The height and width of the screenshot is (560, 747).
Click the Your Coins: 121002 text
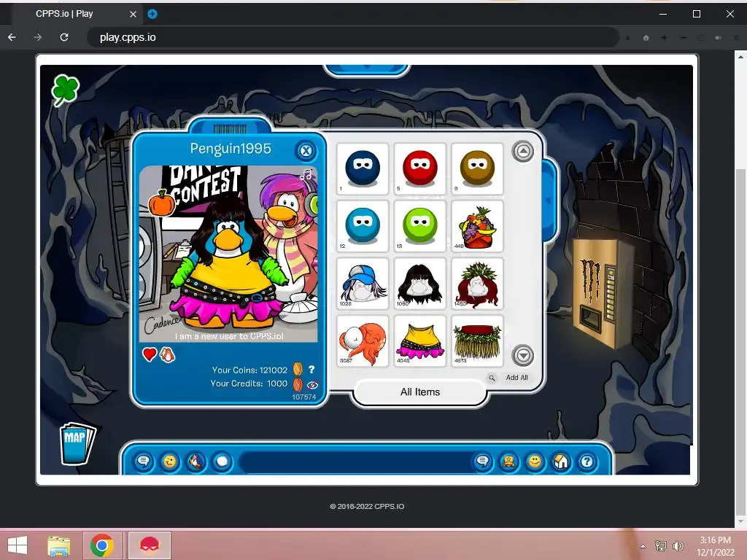pyautogui.click(x=249, y=370)
